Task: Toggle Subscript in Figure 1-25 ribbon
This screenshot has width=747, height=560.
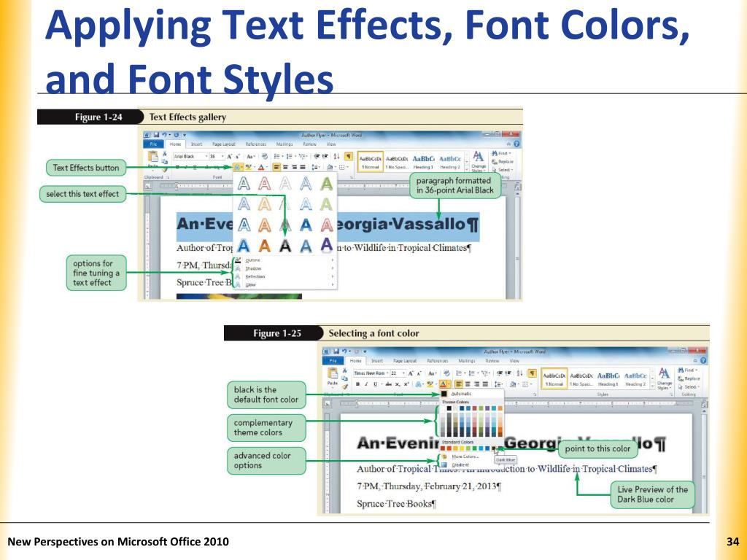Action: pos(398,384)
